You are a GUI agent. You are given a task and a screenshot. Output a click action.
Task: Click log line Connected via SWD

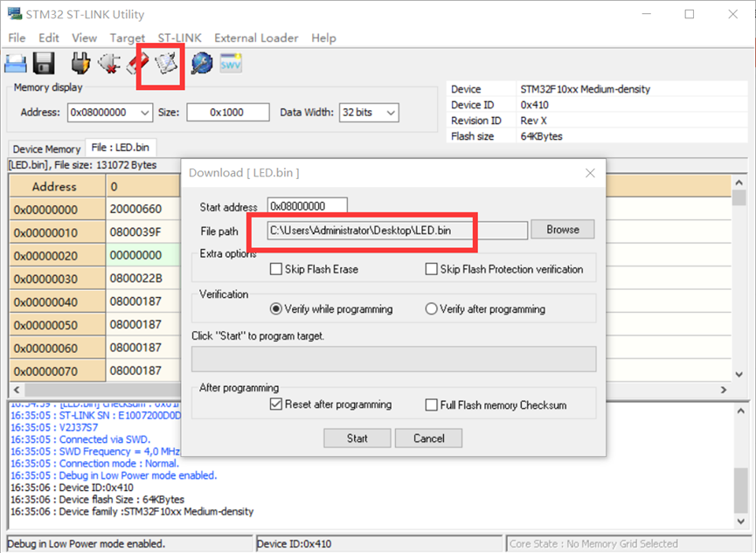click(x=80, y=439)
